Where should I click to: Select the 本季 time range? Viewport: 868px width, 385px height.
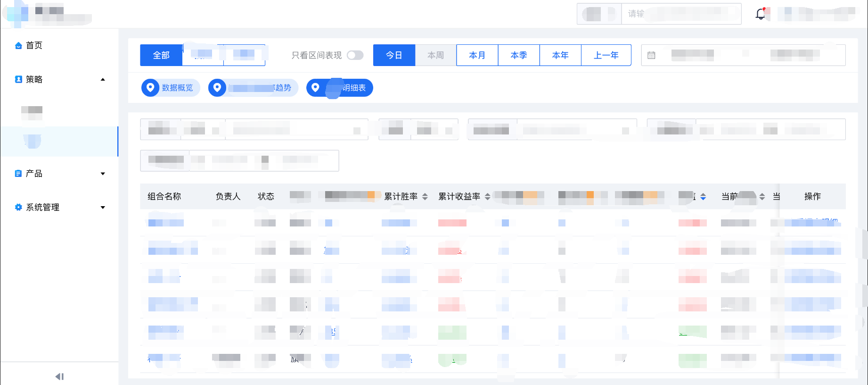518,55
